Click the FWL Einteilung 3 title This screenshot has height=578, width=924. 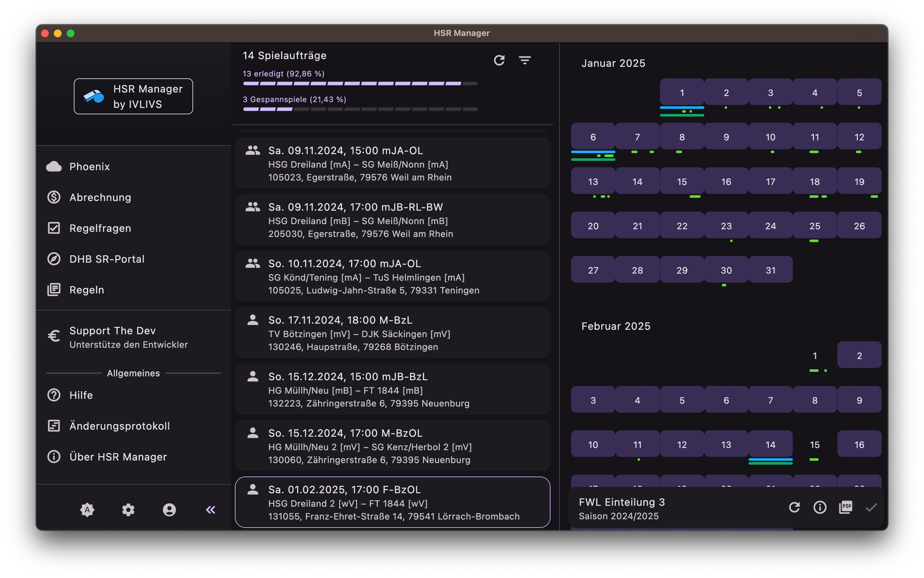(x=621, y=502)
